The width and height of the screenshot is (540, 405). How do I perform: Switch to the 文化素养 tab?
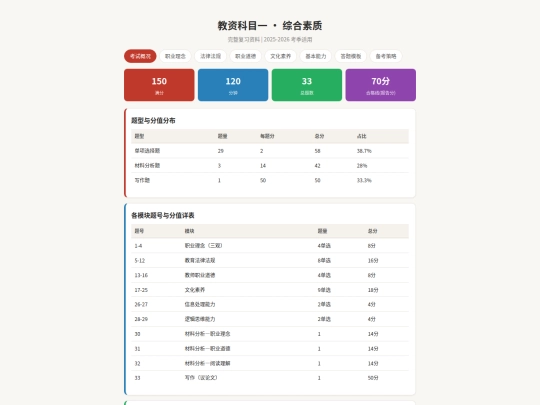281,56
